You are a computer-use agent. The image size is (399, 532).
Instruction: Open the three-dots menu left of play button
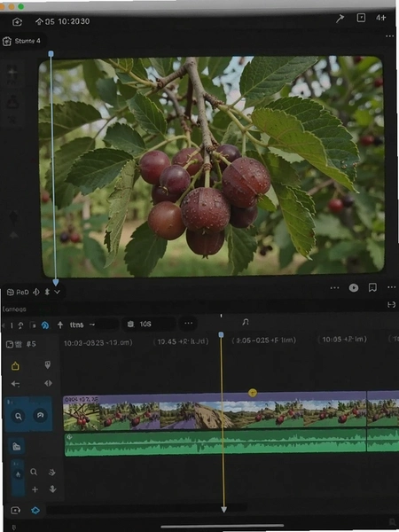click(334, 288)
